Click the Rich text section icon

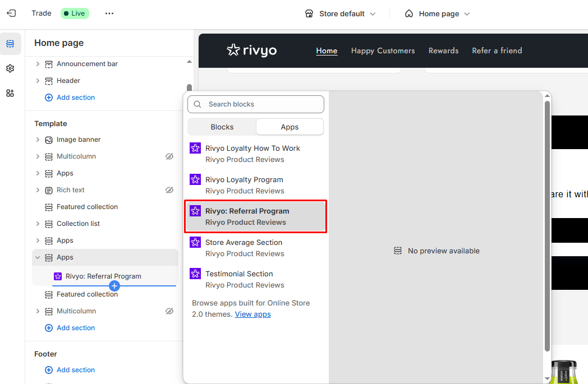coord(49,190)
